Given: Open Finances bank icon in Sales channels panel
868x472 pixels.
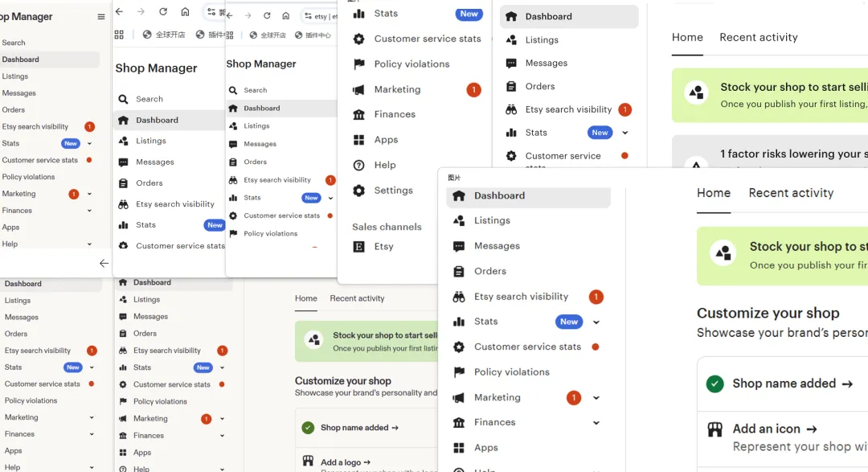Looking at the screenshot, I should click(x=359, y=114).
